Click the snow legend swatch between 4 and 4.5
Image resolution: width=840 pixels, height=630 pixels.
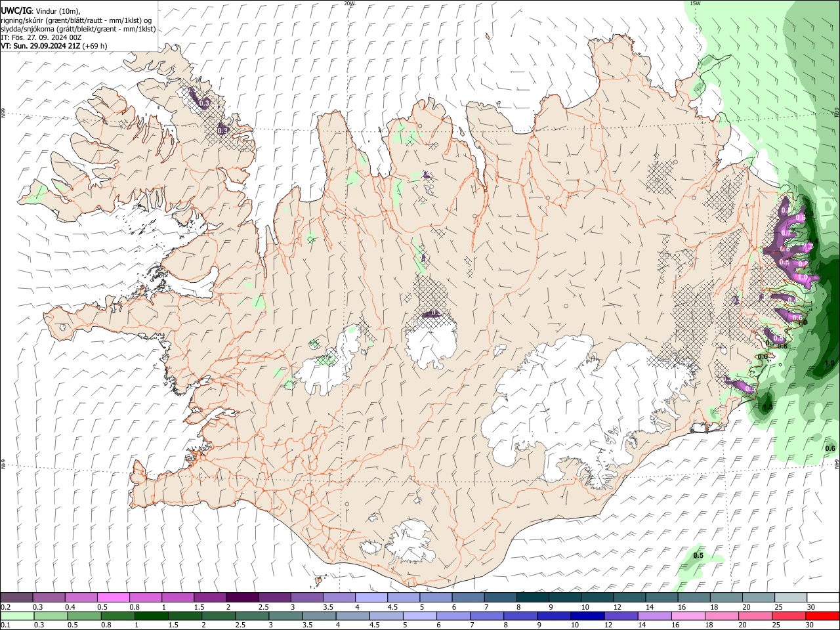pyautogui.click(x=371, y=597)
